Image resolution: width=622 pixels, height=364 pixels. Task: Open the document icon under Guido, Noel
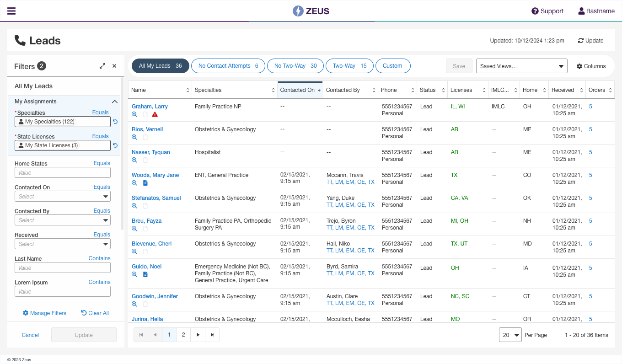[145, 274]
